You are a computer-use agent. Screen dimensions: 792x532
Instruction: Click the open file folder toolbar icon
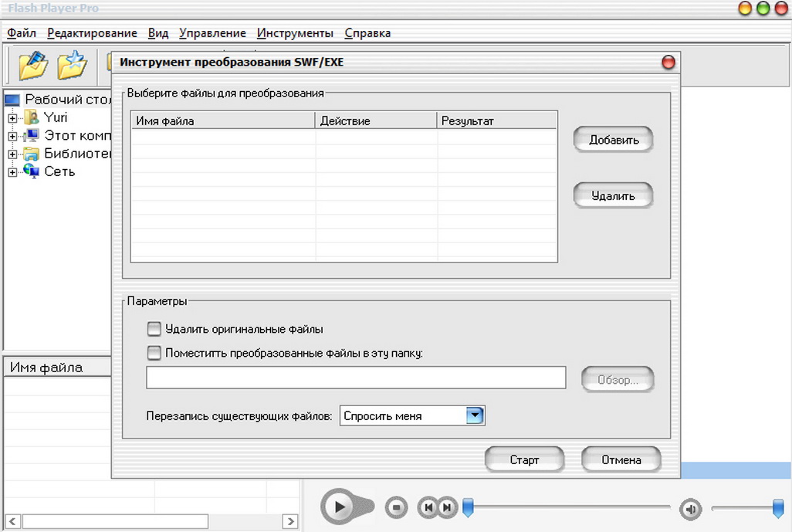click(33, 65)
